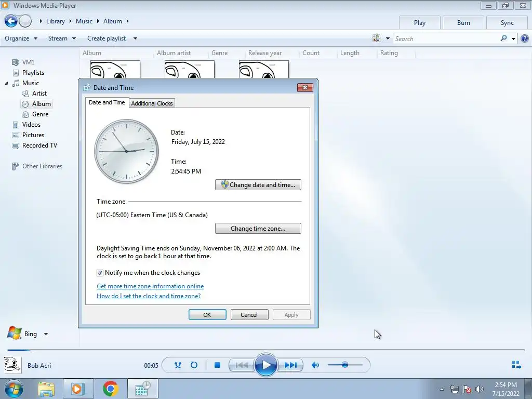
Task: Click the network tray icon
Action: pos(454,389)
